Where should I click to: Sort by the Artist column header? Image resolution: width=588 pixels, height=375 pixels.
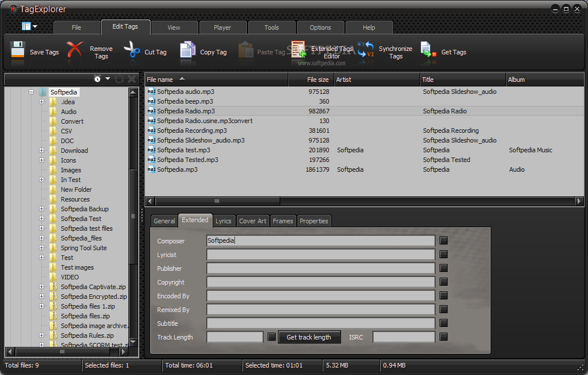click(x=377, y=80)
